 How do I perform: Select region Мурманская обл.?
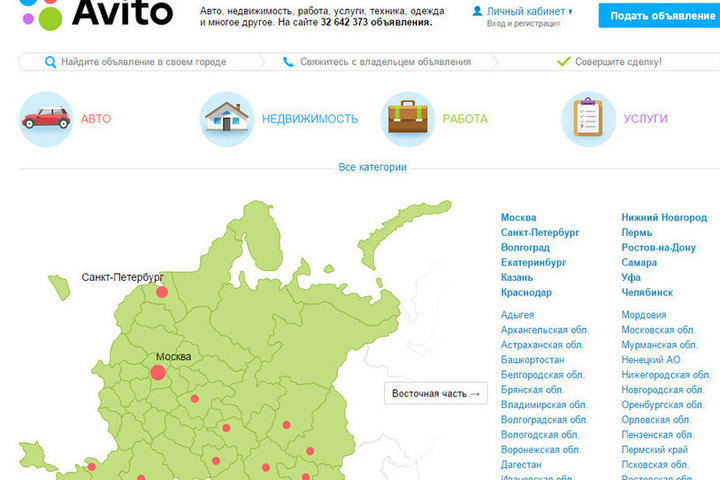point(659,345)
